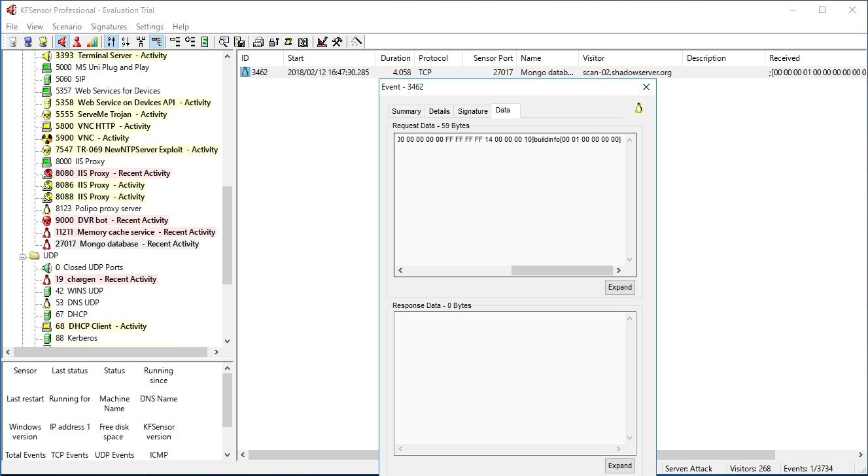Collapse the UDP folder in the tree
The width and height of the screenshot is (868, 476).
tap(23, 256)
